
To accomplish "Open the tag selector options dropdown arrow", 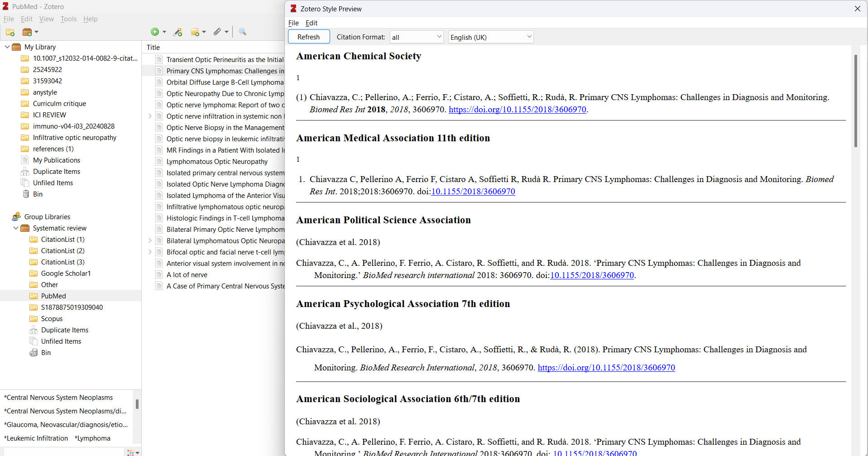I will coord(138,452).
